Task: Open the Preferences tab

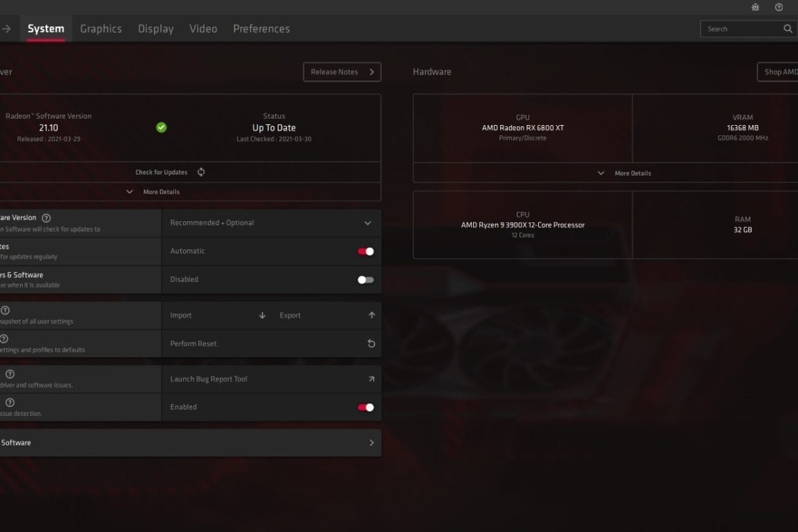Action: tap(262, 29)
